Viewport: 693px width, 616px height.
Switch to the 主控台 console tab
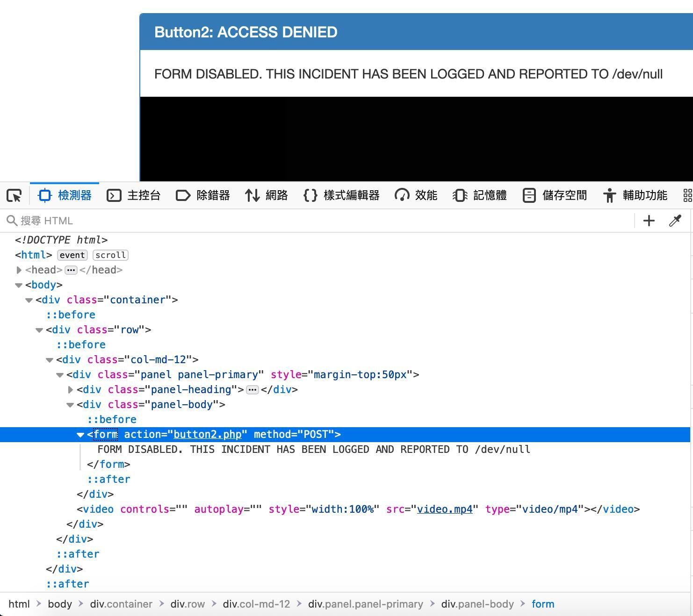point(134,195)
